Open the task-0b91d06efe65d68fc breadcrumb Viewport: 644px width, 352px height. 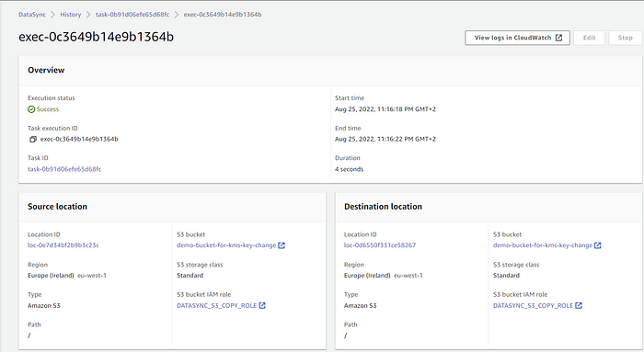132,15
